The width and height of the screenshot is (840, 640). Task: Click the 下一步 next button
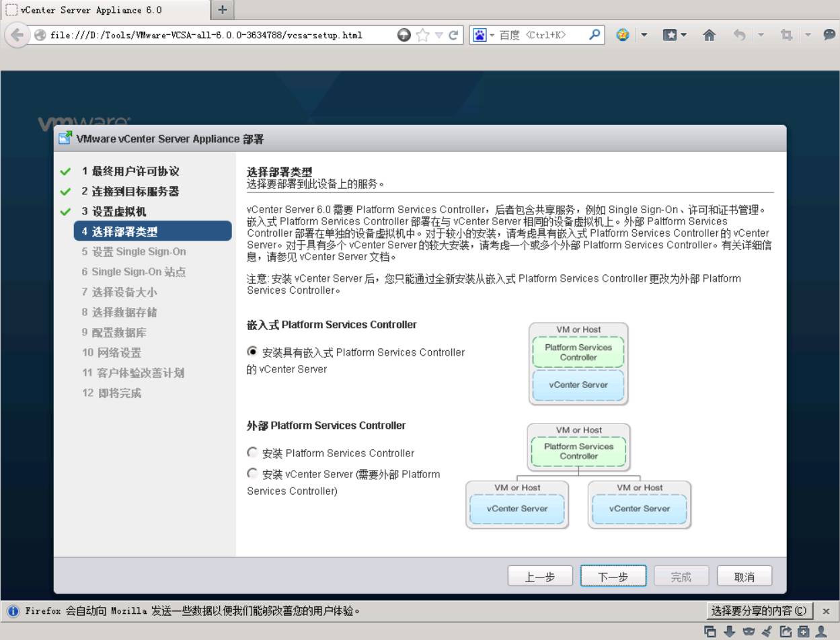(613, 576)
